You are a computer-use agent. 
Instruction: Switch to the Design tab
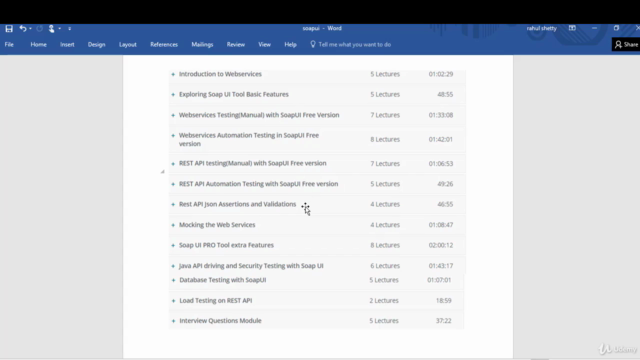click(x=96, y=44)
